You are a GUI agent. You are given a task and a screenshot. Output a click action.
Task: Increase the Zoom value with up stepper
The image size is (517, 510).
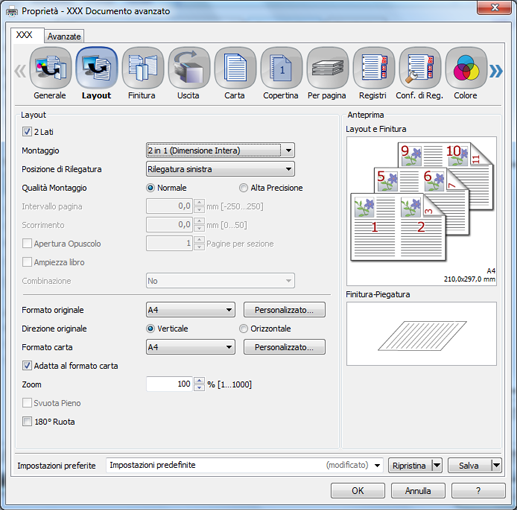tap(199, 381)
